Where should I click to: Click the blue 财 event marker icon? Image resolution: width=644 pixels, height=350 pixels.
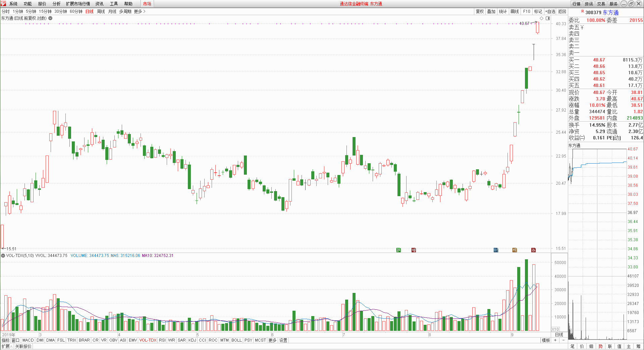[x=496, y=250]
